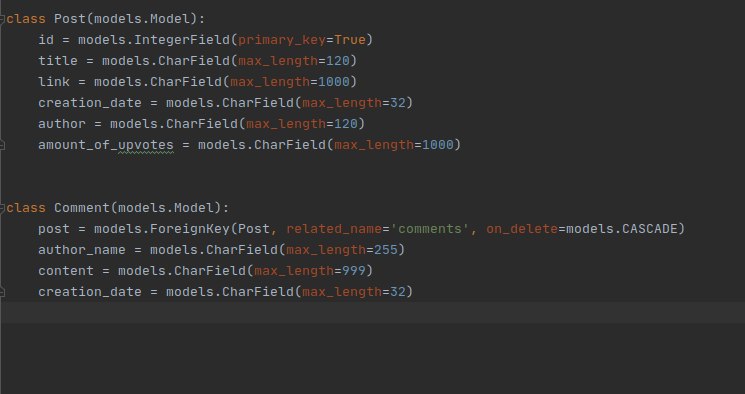Collapse the Comment class with its fold marker
The width and height of the screenshot is (745, 394).
(x=2, y=208)
